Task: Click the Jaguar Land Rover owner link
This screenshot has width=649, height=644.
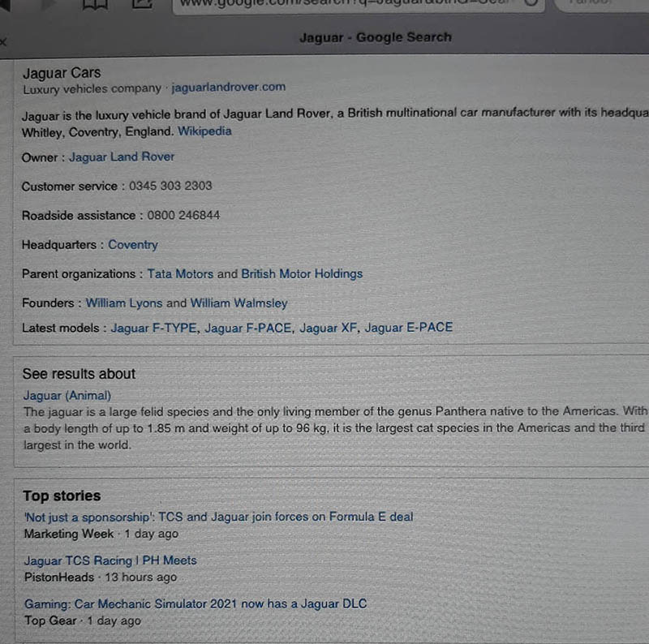Action: click(x=122, y=157)
